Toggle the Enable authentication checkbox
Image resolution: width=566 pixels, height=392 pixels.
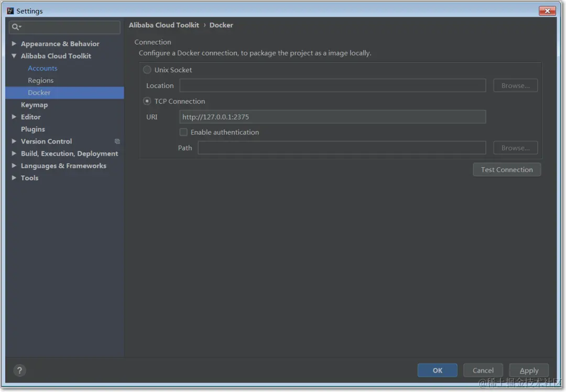[x=183, y=132]
